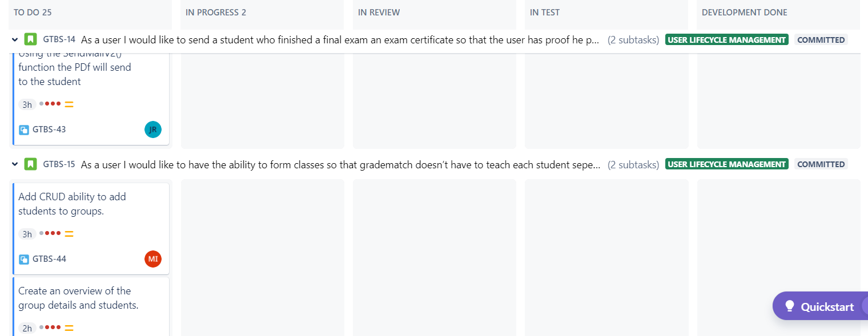Screen dimensions: 868x336
Task: Click the lightbulb icon in Quickstart
Action: coord(790,306)
